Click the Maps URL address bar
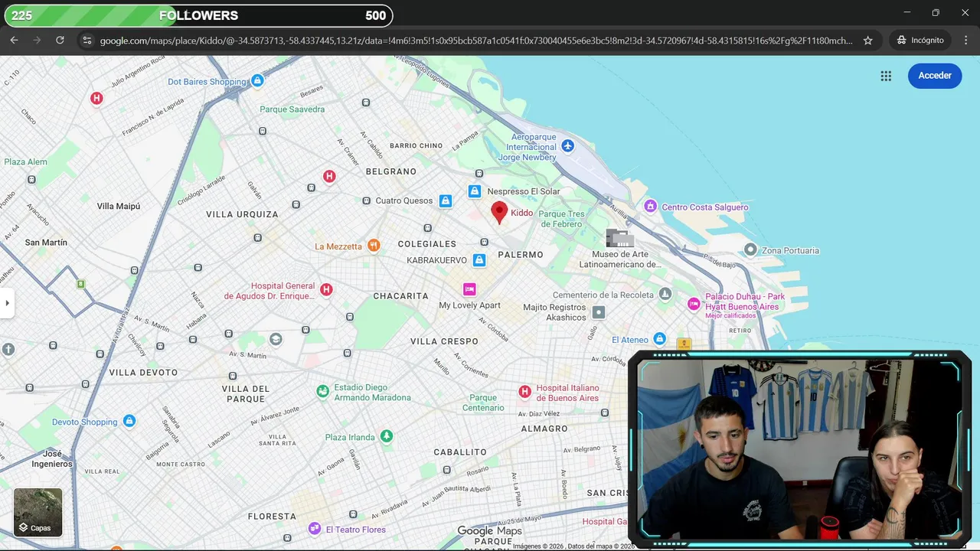 [475, 40]
